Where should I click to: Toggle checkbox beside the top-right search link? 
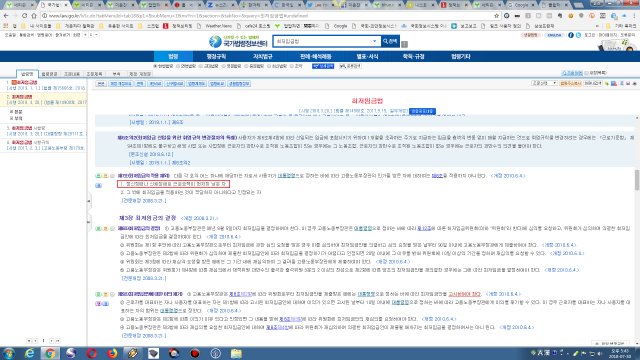coord(587,73)
